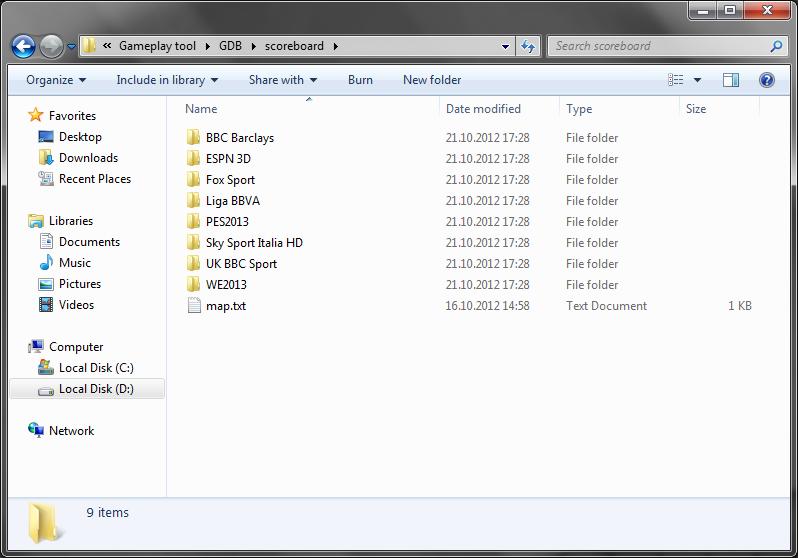This screenshot has width=798, height=558.
Task: Open Downloads in Favorites
Action: [88, 158]
